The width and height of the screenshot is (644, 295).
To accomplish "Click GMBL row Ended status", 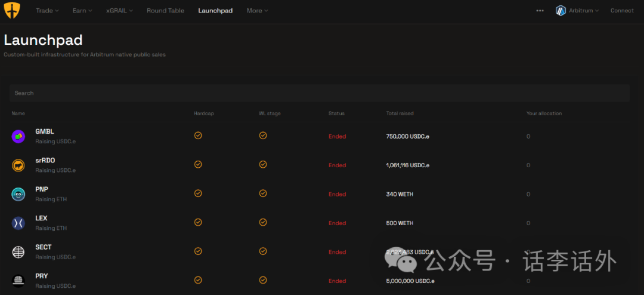I will tap(337, 137).
